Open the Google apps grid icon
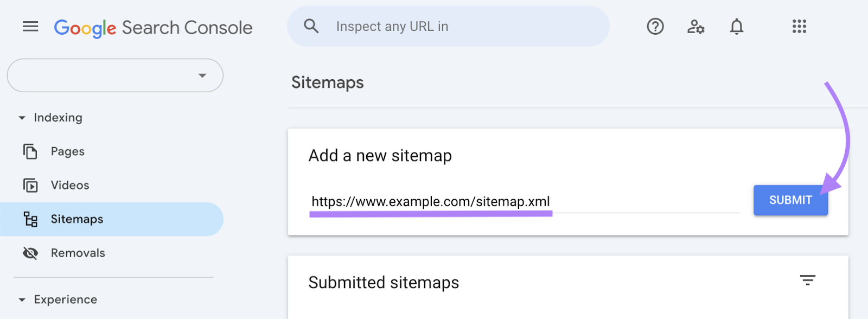 coord(799,26)
